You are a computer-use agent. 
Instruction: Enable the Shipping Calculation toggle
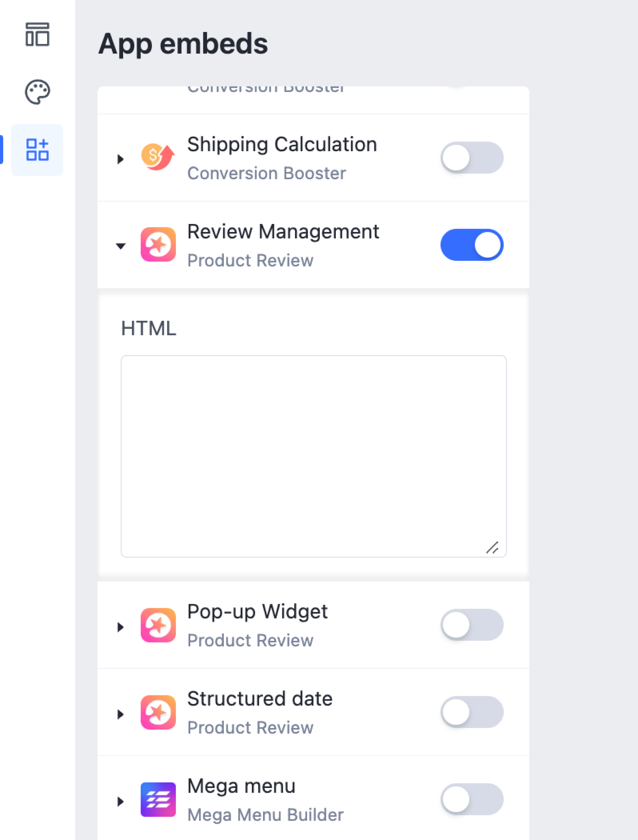(472, 158)
